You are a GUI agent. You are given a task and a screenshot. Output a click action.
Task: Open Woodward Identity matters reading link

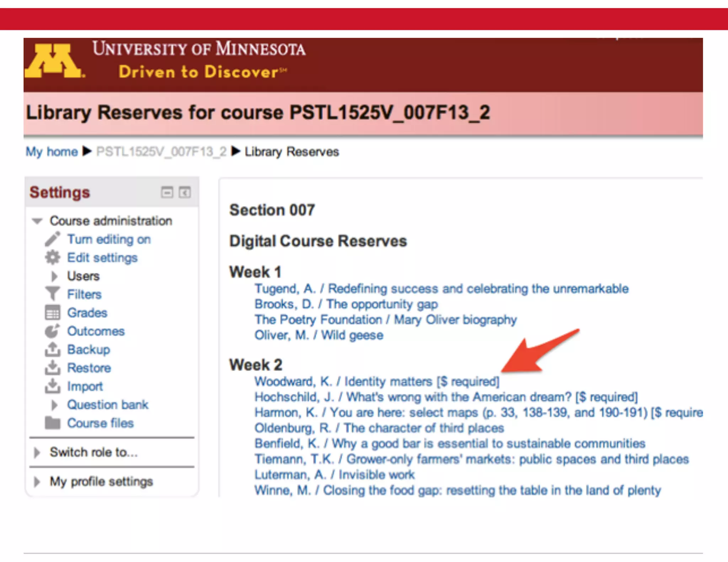(376, 382)
